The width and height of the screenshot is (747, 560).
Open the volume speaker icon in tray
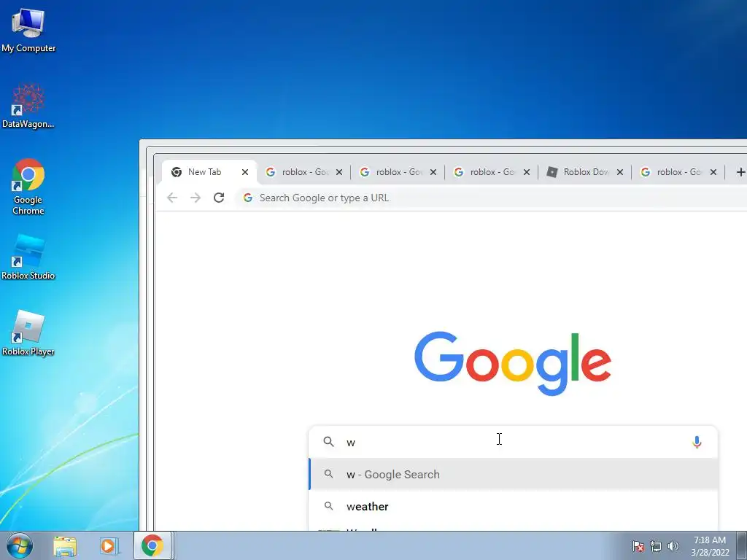point(673,546)
